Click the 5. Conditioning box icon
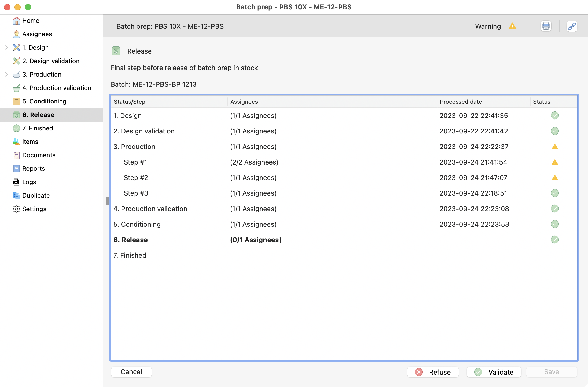 (16, 101)
